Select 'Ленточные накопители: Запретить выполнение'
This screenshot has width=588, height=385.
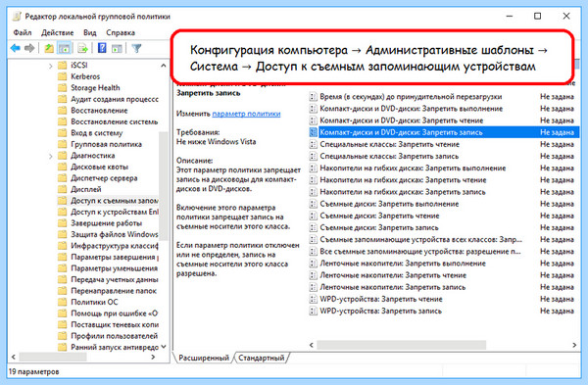click(403, 264)
